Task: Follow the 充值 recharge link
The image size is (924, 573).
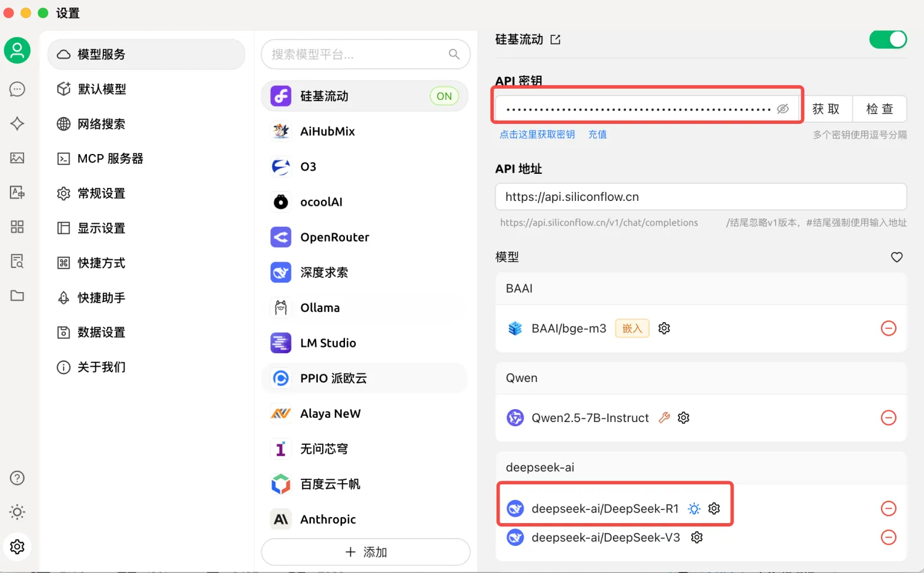Action: pyautogui.click(x=598, y=134)
